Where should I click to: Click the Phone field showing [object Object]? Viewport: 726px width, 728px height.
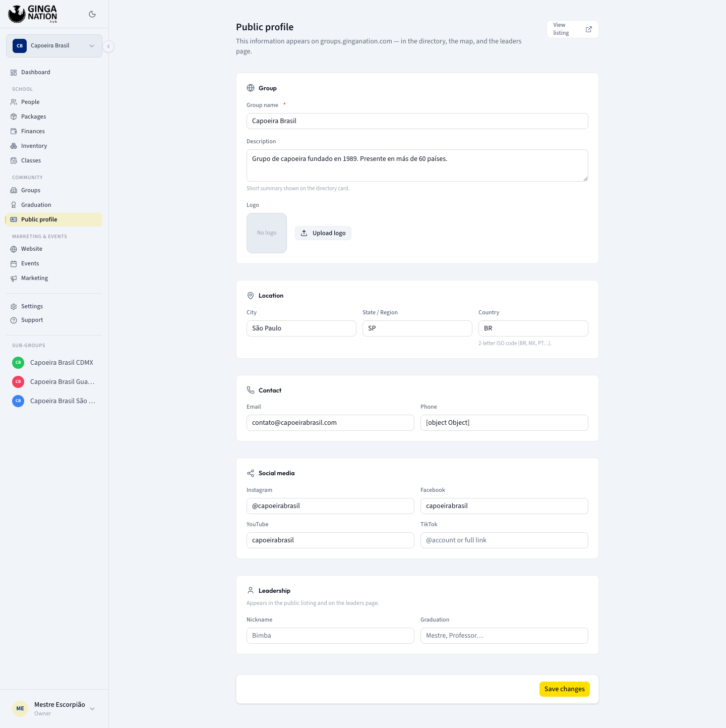click(x=504, y=423)
